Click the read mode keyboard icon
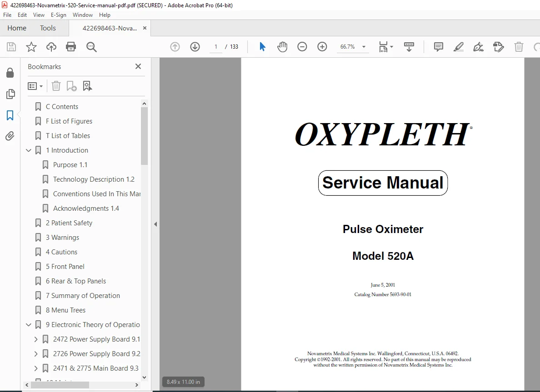Viewport: 540px width, 392px height. tap(409, 47)
